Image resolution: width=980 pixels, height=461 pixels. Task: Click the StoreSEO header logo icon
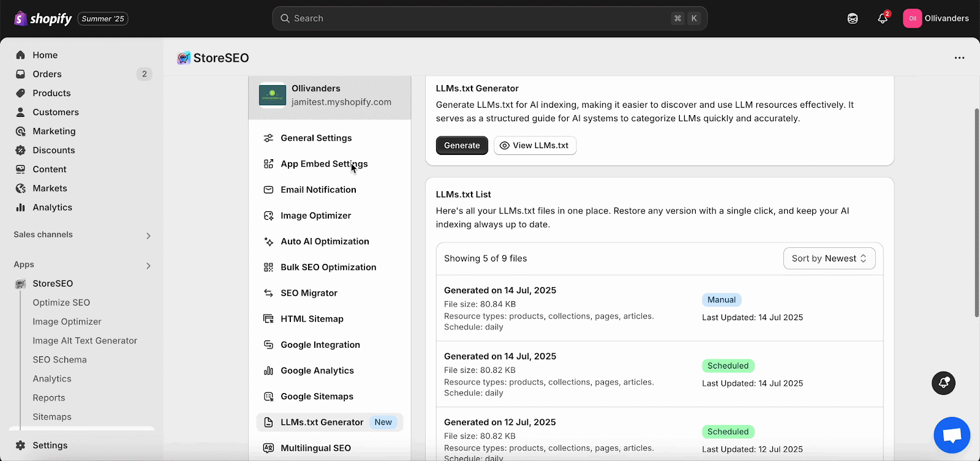(x=184, y=58)
